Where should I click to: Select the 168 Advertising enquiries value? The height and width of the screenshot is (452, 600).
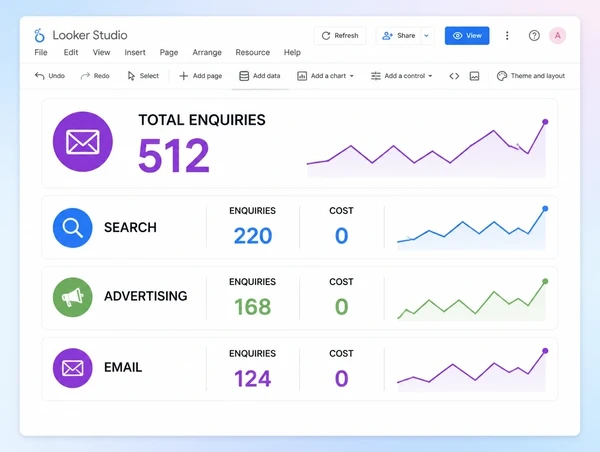[x=253, y=307]
